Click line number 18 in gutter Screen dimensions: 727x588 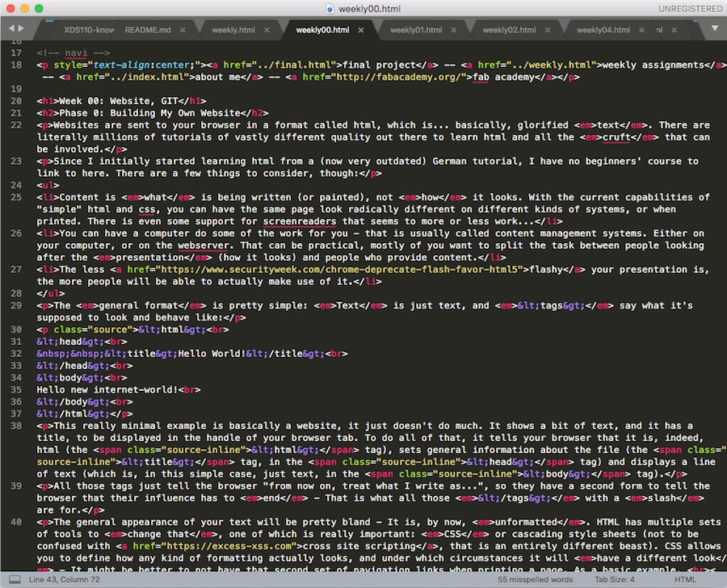pyautogui.click(x=16, y=65)
